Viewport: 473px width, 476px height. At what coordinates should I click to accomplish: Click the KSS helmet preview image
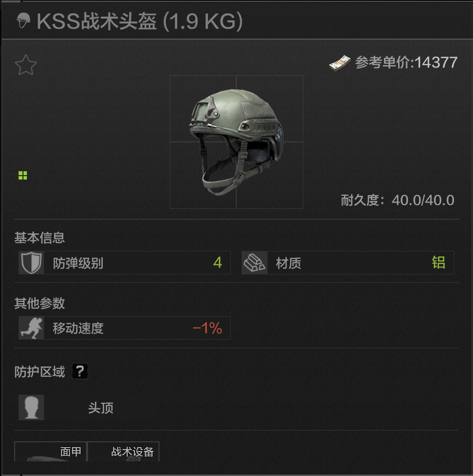236,142
